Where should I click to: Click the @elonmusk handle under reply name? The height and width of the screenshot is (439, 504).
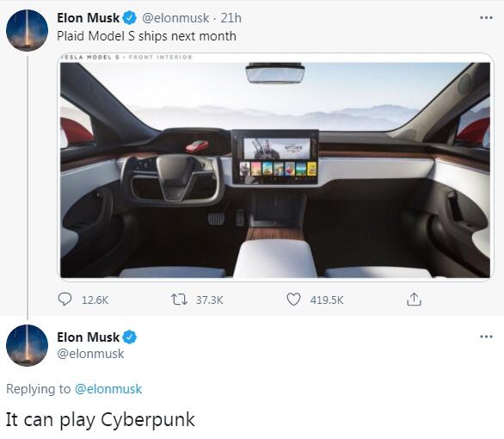90,354
